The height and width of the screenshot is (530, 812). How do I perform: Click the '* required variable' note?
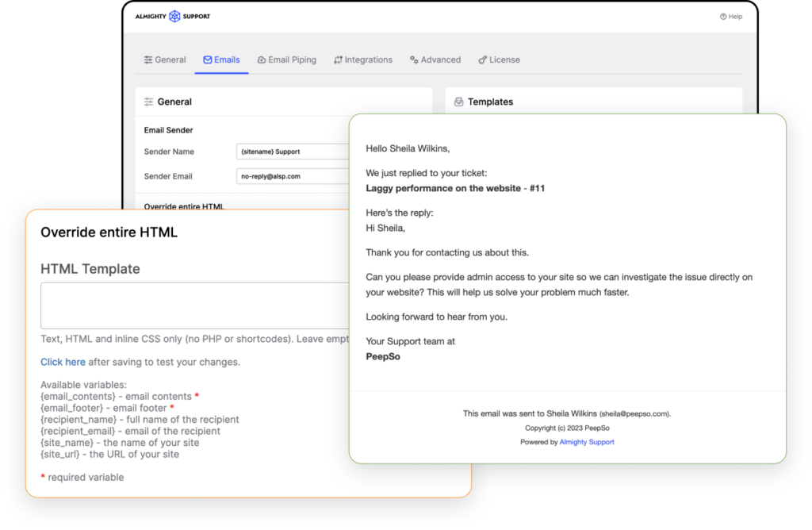click(82, 477)
